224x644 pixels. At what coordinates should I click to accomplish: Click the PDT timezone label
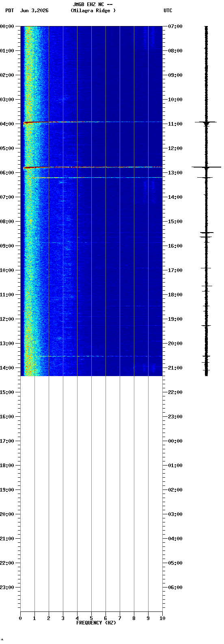point(10,11)
